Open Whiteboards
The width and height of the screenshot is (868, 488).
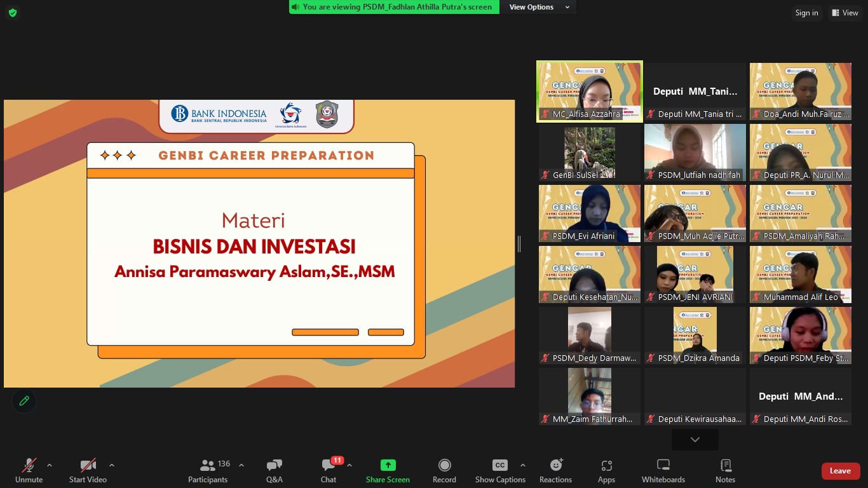663,470
